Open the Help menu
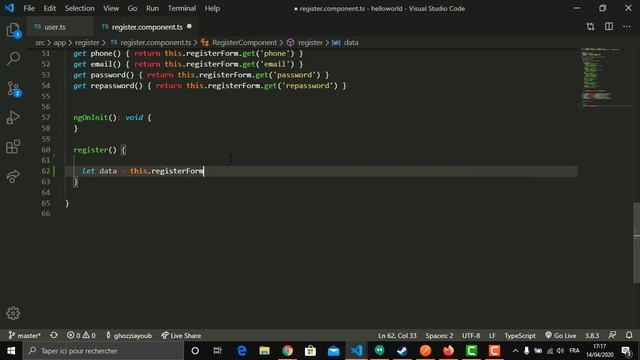The height and width of the screenshot is (360, 640). (212, 8)
